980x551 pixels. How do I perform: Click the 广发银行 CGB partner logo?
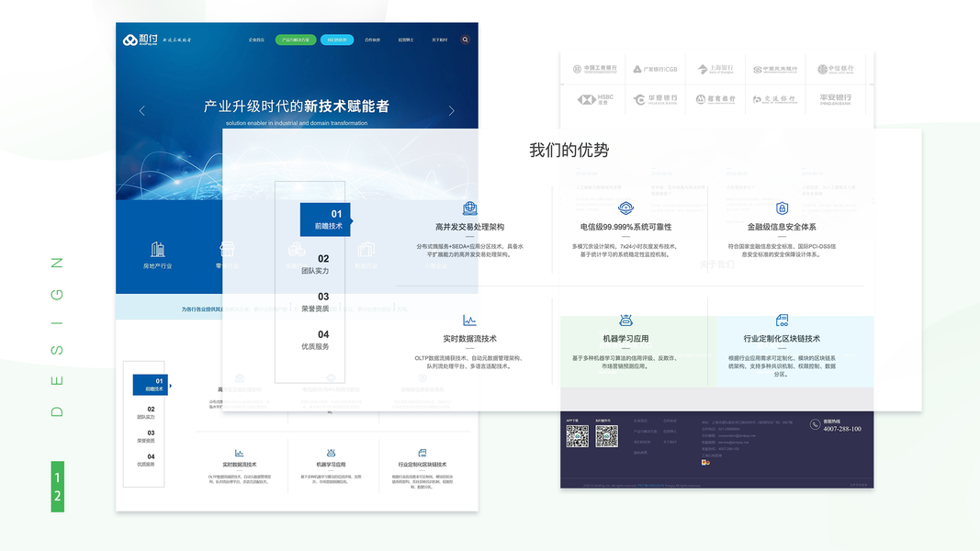[x=655, y=69]
